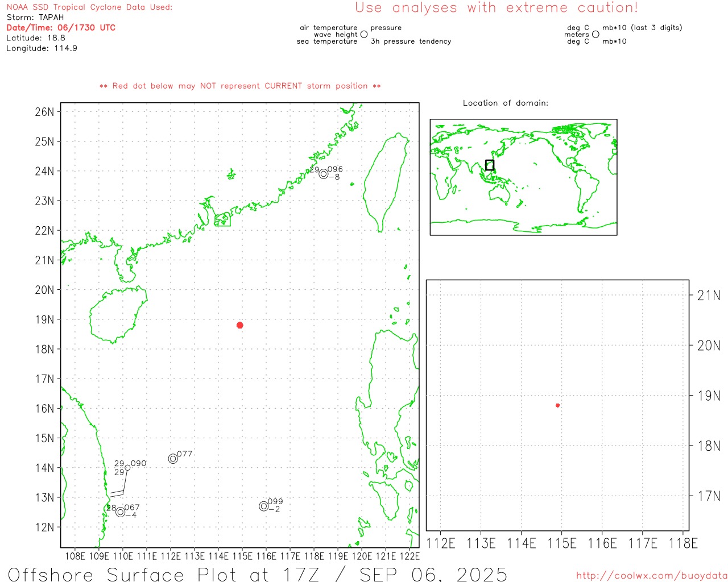
Task: Click the 17N label on the inset map
Action: [x=709, y=496]
